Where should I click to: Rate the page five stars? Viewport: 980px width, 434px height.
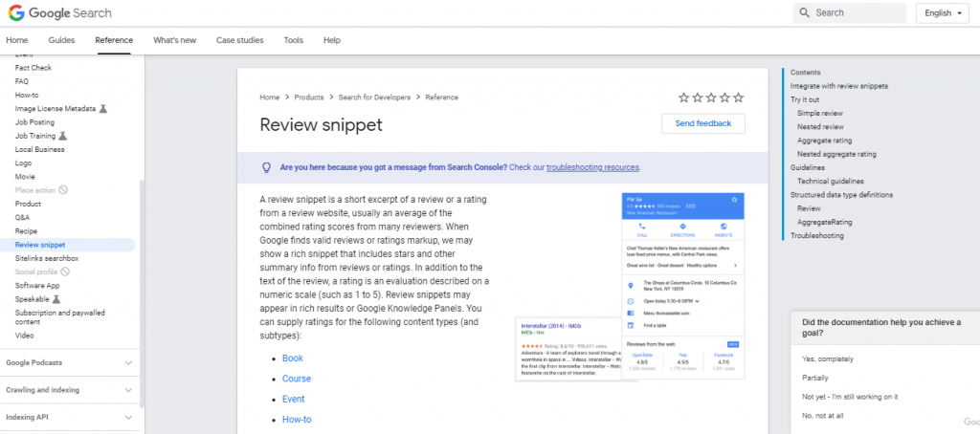tap(739, 98)
